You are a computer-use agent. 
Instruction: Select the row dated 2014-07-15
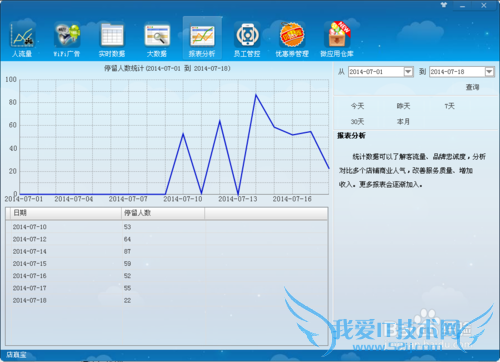coord(167,264)
